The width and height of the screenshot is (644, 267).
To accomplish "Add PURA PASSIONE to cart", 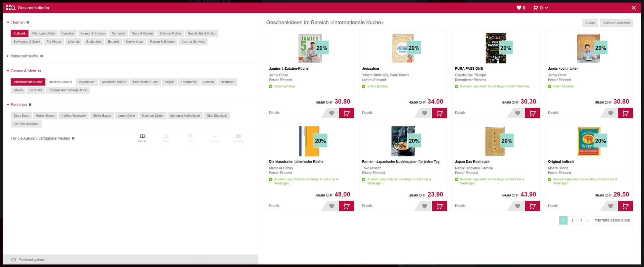I will (533, 113).
